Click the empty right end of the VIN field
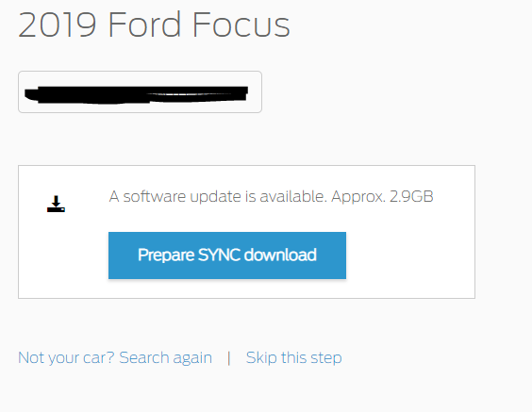 (x=255, y=91)
